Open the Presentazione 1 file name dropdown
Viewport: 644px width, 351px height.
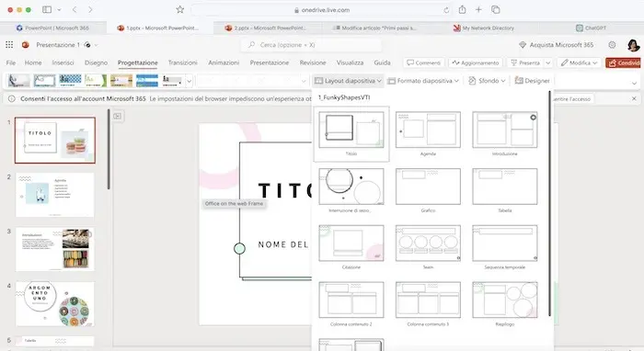[96, 45]
